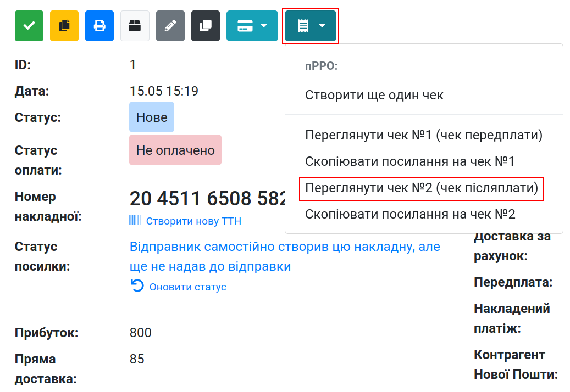Image resolution: width=570 pixels, height=392 pixels.
Task: Click the Прибуток value 800
Action: [x=140, y=333]
